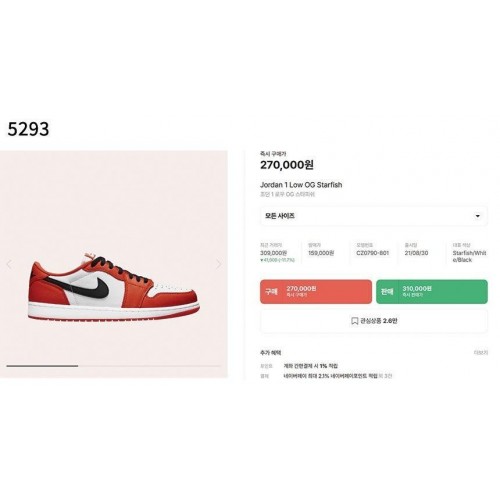
Task: Click the green 판매 310,000원 sell button
Action: tap(432, 292)
